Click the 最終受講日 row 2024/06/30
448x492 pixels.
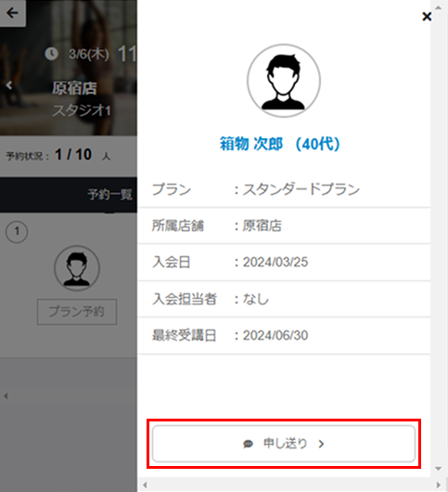(284, 335)
